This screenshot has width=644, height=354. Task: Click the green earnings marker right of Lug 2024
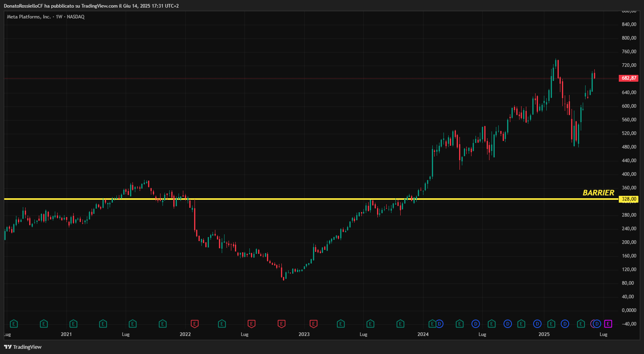(492, 324)
